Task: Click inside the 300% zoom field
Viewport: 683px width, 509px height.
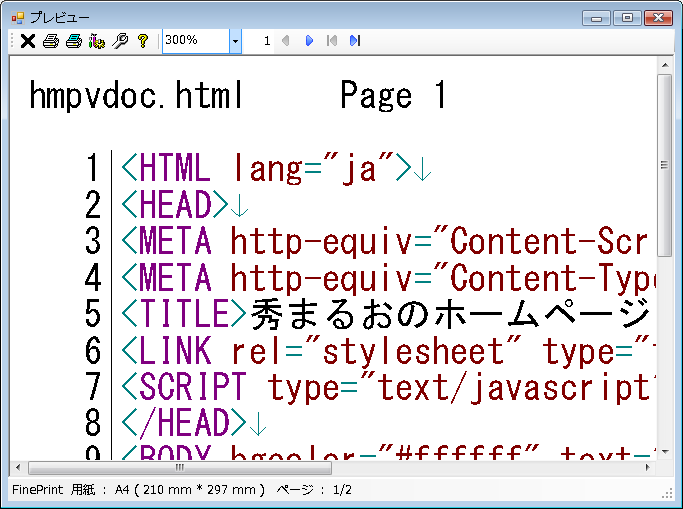Action: point(195,41)
